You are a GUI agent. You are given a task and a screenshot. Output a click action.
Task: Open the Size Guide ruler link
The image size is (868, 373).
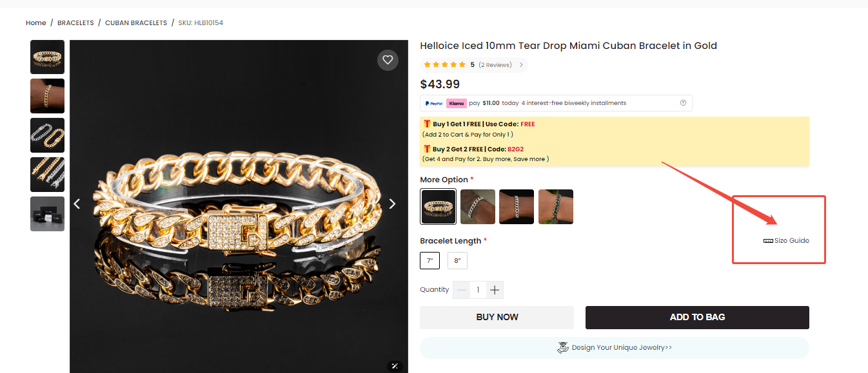786,241
